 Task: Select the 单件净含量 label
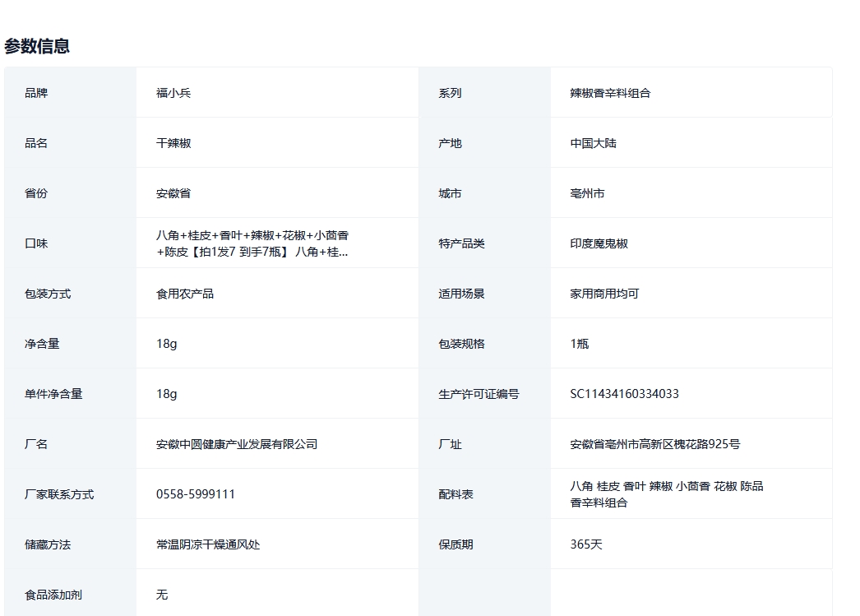53,394
